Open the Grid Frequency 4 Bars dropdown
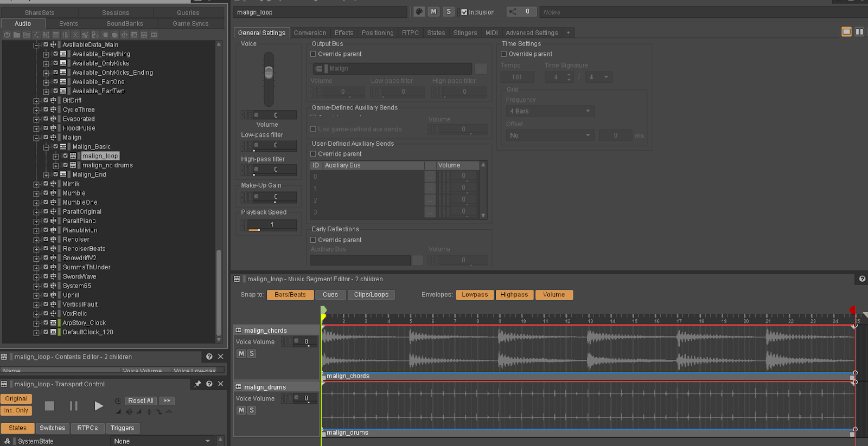The height and width of the screenshot is (446, 868). coord(550,111)
